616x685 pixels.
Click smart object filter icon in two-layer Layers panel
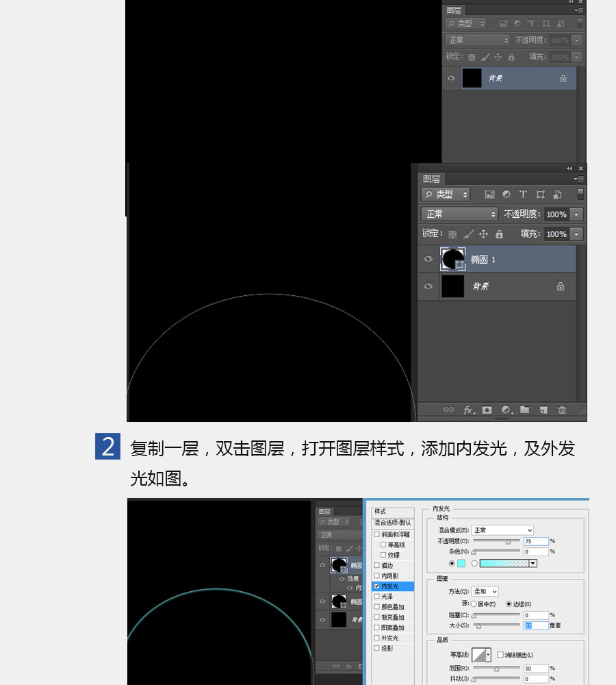click(x=558, y=195)
